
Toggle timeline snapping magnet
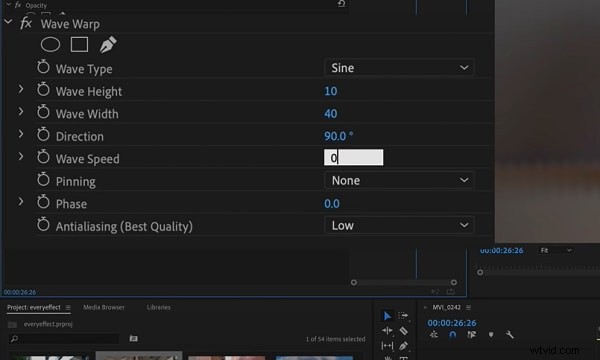tap(453, 335)
